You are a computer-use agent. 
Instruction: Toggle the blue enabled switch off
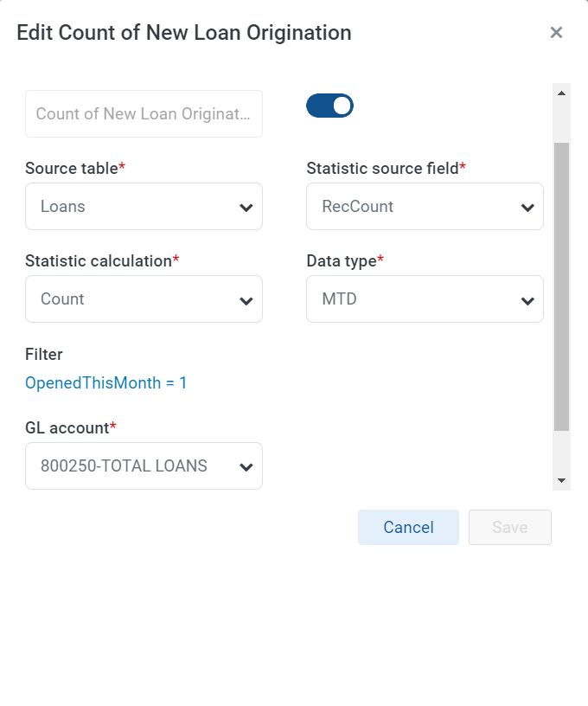pos(329,106)
